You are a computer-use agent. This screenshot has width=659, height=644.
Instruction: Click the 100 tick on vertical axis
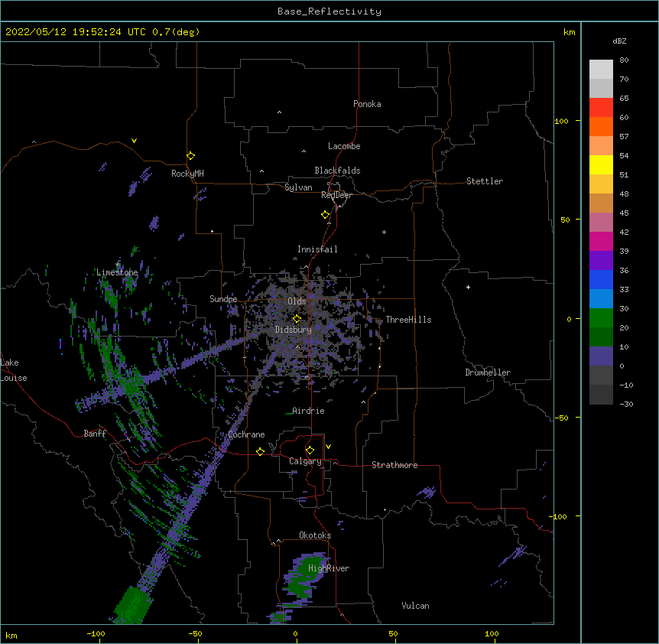(561, 122)
